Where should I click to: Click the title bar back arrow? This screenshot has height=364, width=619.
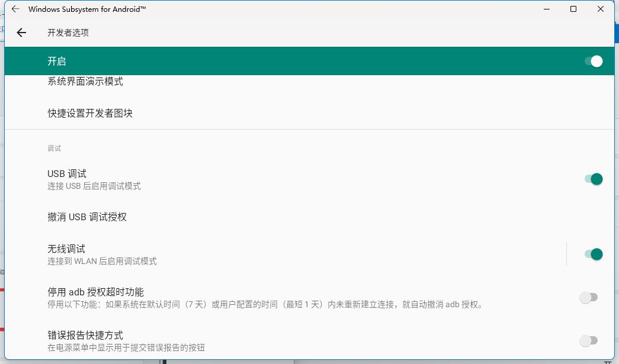(x=15, y=9)
